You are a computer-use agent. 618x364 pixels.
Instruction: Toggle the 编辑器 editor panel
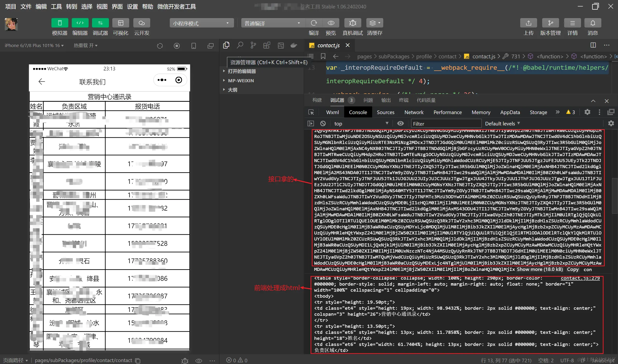click(80, 23)
